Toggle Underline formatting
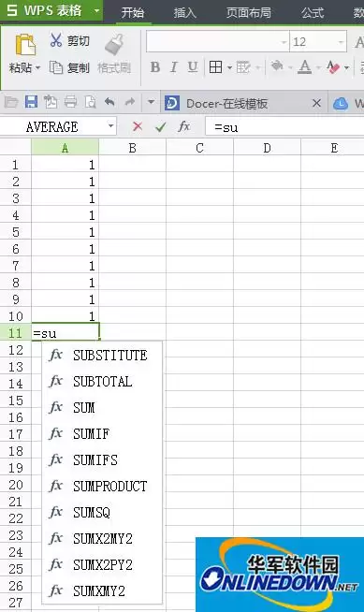The height and width of the screenshot is (612, 364). coord(193,67)
